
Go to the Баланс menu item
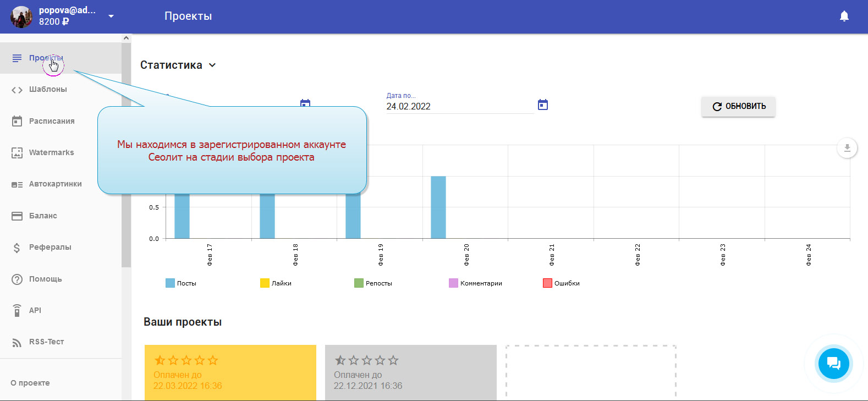43,216
